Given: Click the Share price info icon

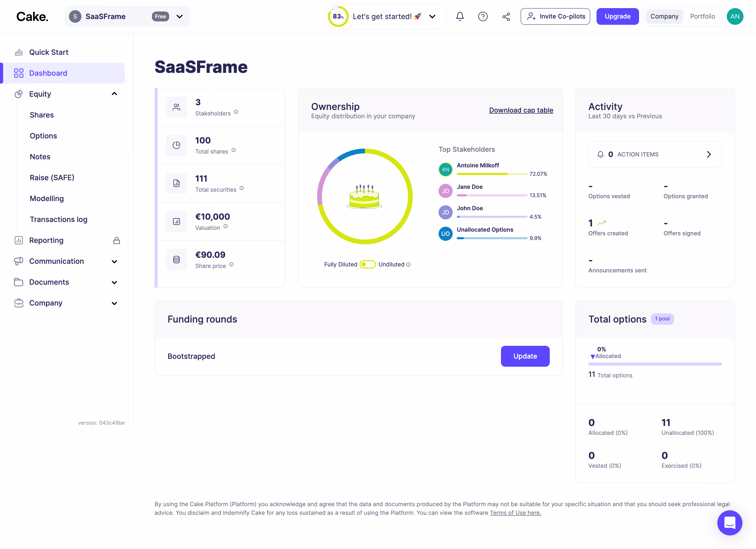Looking at the screenshot, I should 231,265.
